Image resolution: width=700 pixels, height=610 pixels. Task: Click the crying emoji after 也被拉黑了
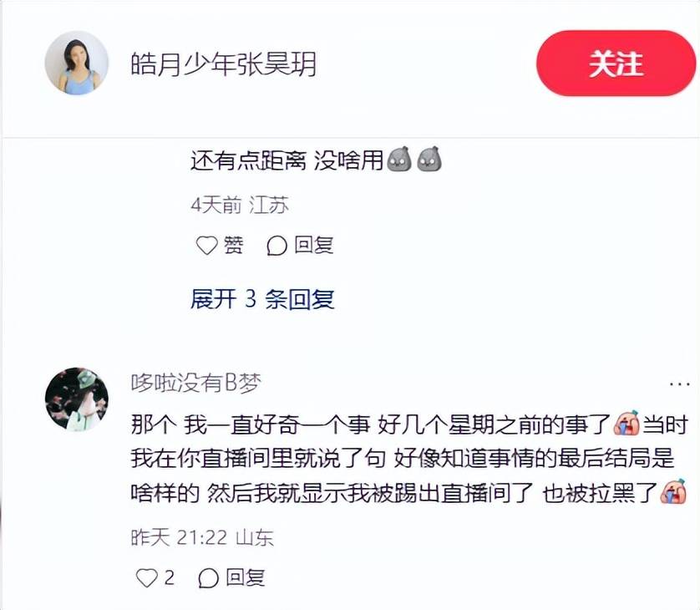pos(673,491)
